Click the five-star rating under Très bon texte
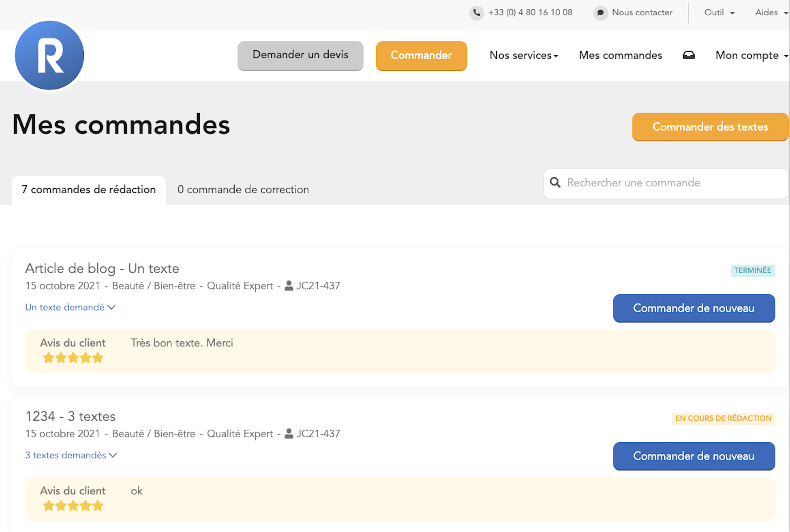The width and height of the screenshot is (790, 532). pos(73,358)
